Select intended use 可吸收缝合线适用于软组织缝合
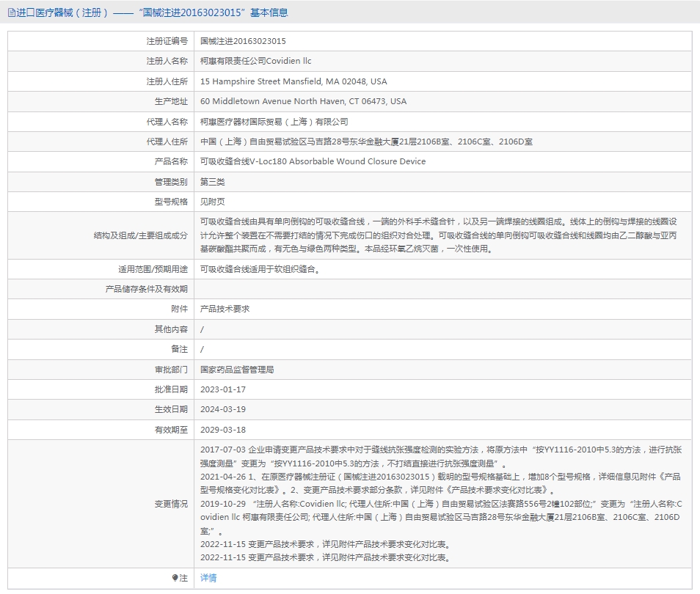 point(260,269)
